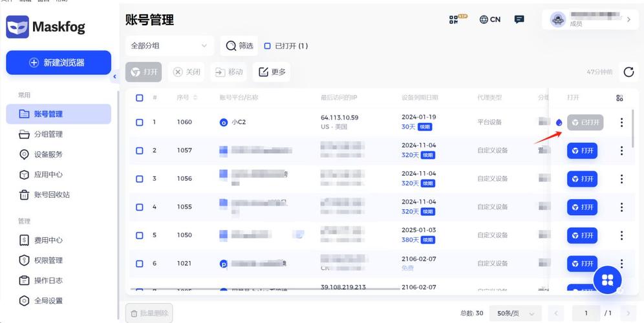Click the 移动 toolbar button
Screen dimensions: 644x323
[x=229, y=72]
